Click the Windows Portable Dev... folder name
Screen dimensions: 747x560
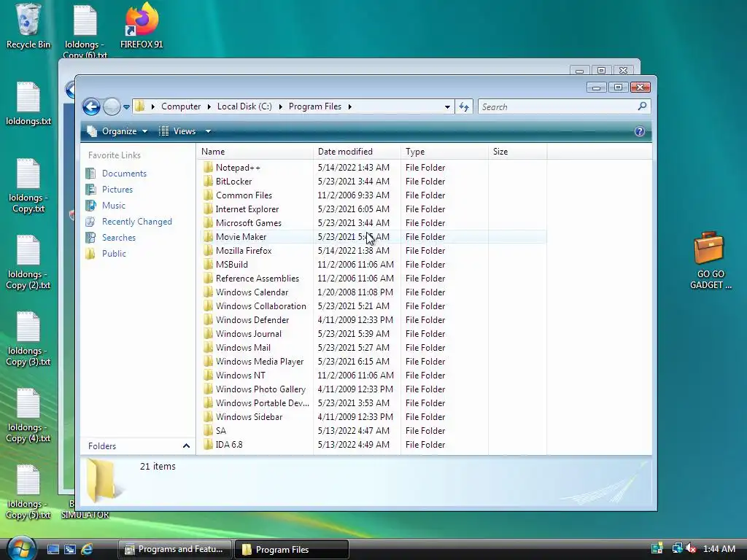point(262,402)
